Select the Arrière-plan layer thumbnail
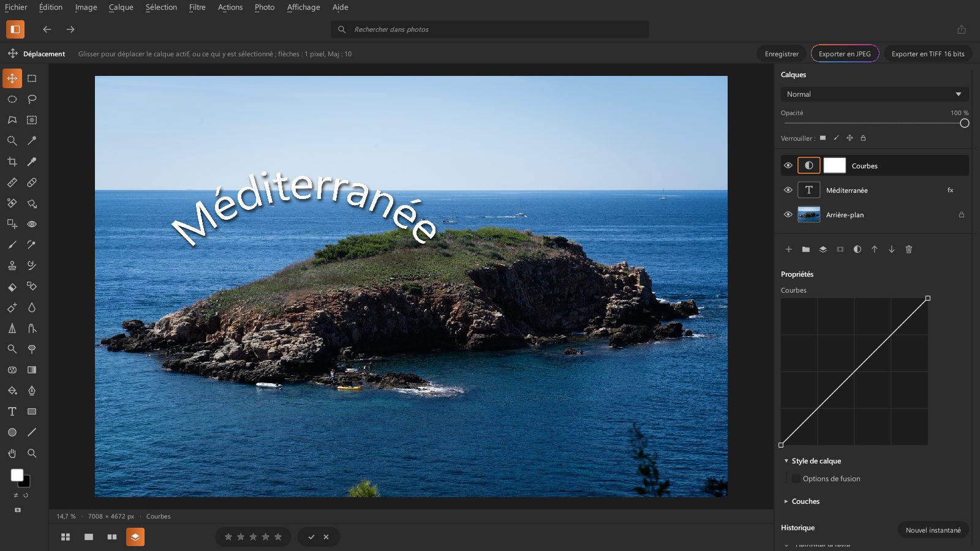Image resolution: width=980 pixels, height=551 pixels. click(x=809, y=214)
